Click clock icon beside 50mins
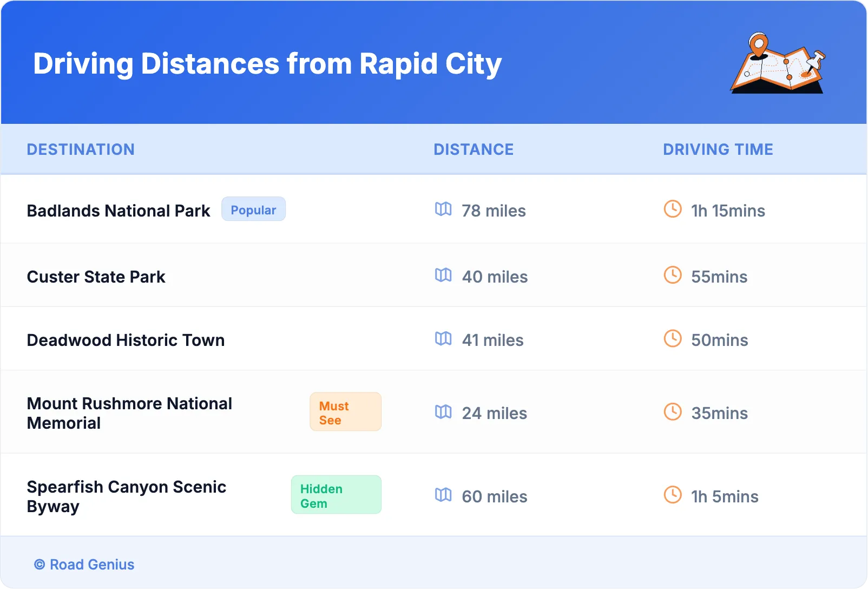Image resolution: width=868 pixels, height=589 pixels. pyautogui.click(x=673, y=338)
